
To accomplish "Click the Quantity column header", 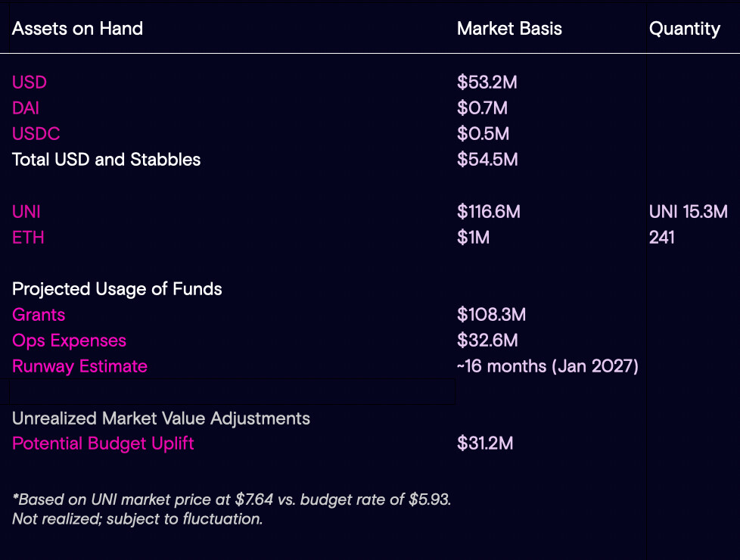I will pos(684,29).
